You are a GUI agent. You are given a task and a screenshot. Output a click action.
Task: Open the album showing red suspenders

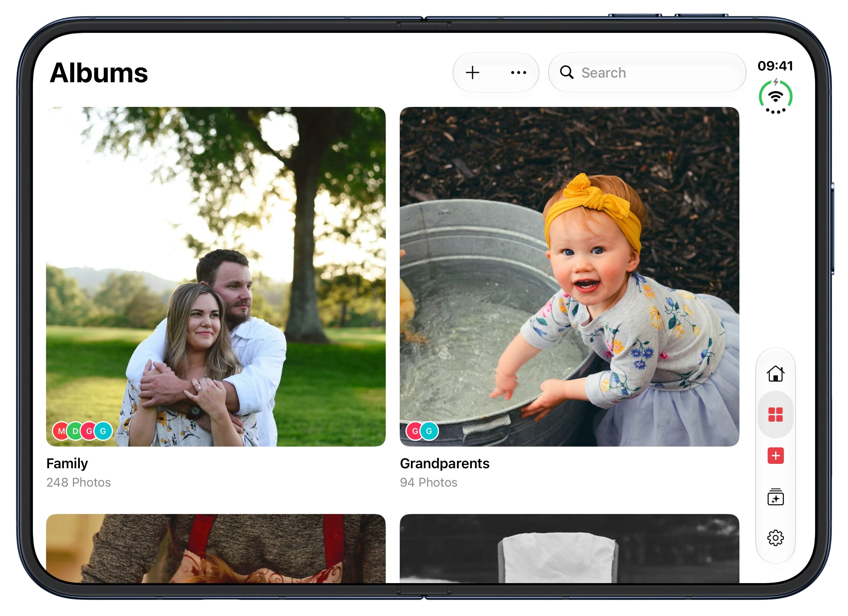coord(216,548)
